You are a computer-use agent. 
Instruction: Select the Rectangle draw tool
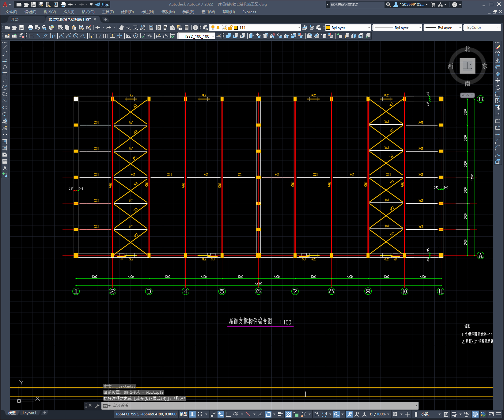click(5, 74)
